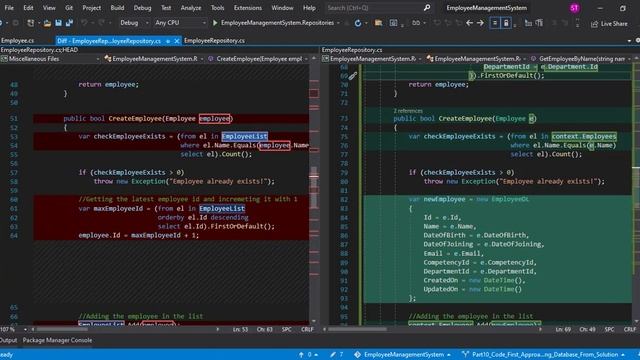Open the EmployeeManagementSystem repository selector
The image size is (640, 360).
click(x=402, y=355)
